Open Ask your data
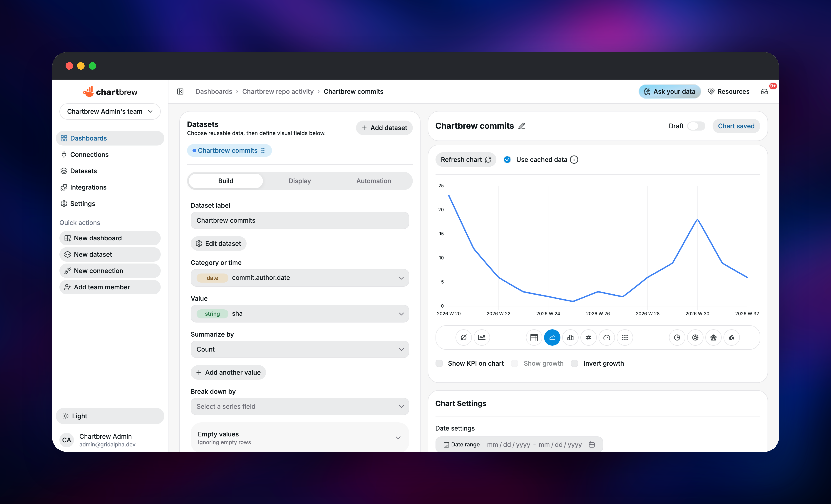 [670, 92]
